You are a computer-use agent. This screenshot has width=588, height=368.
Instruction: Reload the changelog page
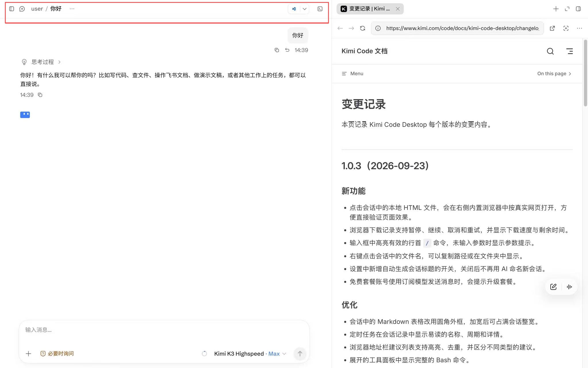[363, 28]
